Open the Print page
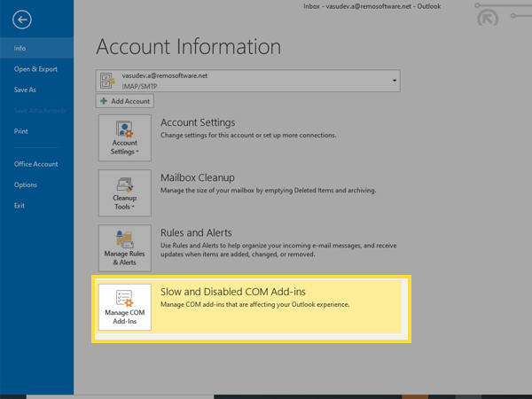The width and height of the screenshot is (532, 399). 21,131
